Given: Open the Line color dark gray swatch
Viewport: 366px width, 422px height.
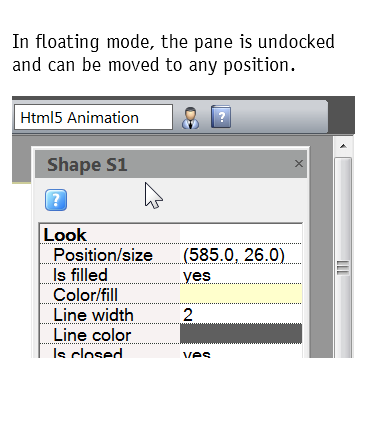Looking at the screenshot, I should [241, 334].
